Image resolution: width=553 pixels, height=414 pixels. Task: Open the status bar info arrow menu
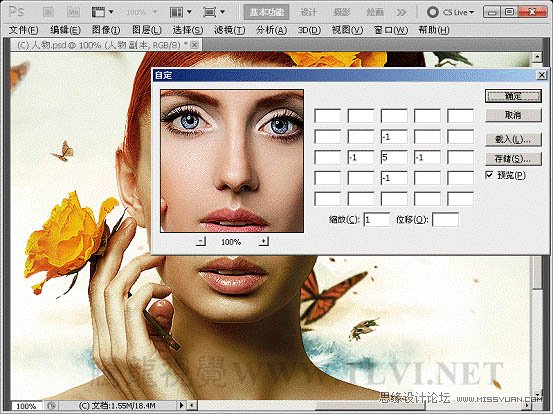coord(182,406)
